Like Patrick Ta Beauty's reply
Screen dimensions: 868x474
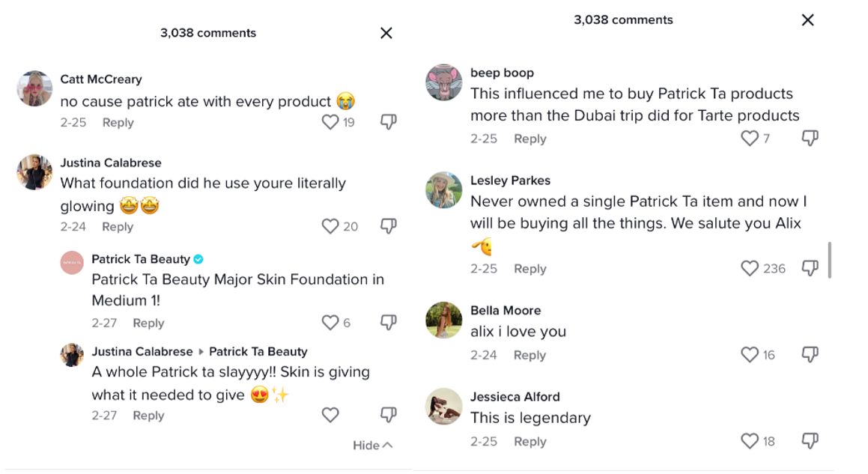click(x=330, y=323)
